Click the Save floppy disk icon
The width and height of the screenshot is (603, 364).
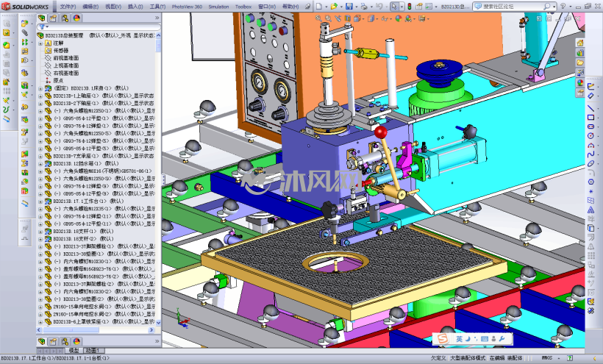[x=349, y=7]
